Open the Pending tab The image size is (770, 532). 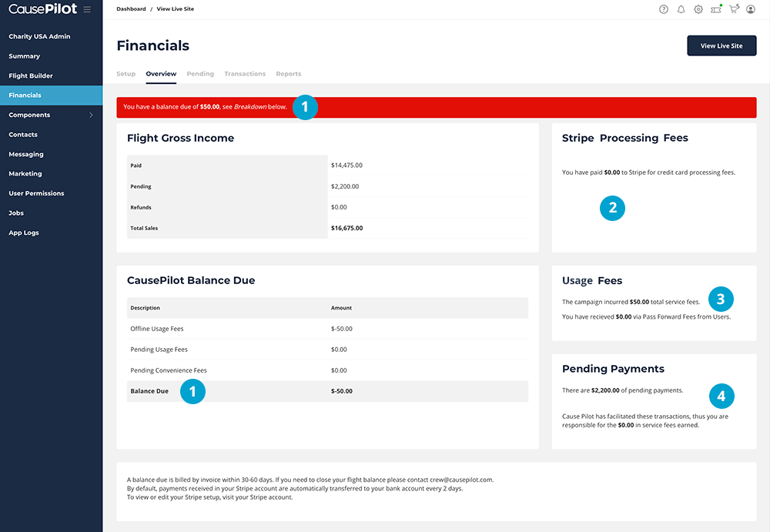coord(200,74)
